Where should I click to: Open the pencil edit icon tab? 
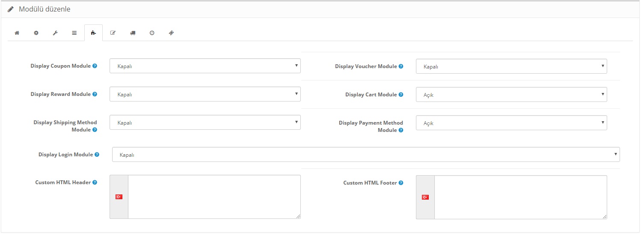(x=113, y=33)
